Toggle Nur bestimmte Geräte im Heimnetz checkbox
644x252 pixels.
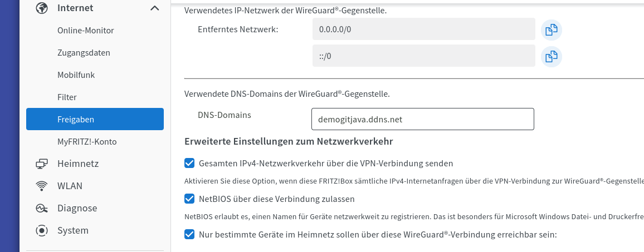coord(189,234)
